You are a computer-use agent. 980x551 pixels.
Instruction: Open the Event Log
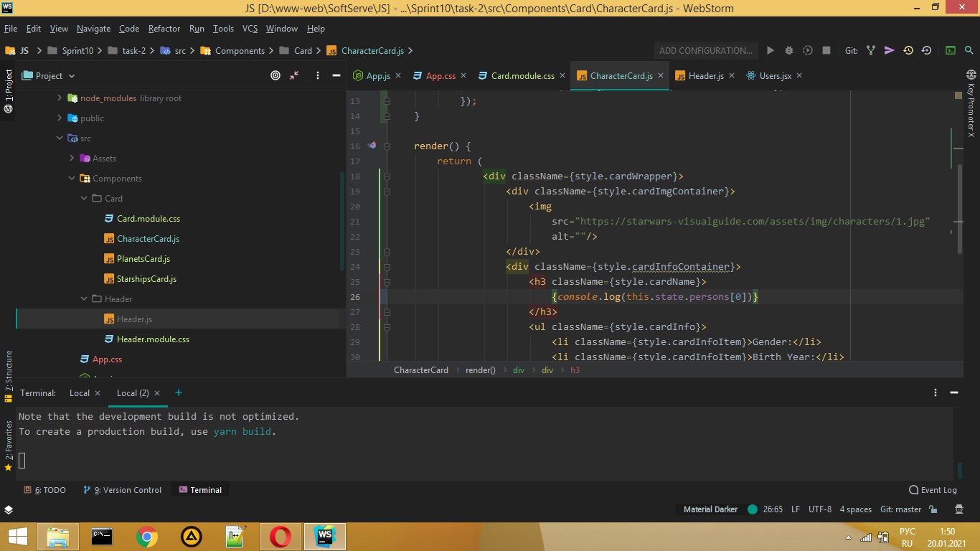[933, 490]
